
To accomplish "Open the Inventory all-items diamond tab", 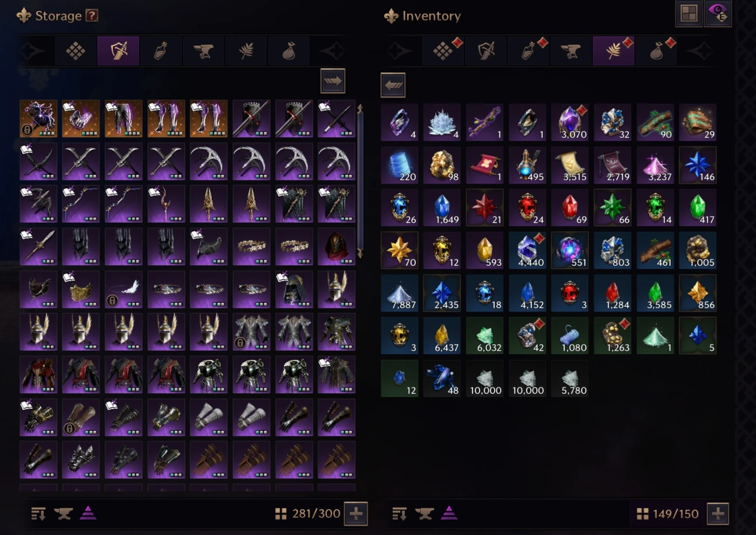I will (x=443, y=51).
